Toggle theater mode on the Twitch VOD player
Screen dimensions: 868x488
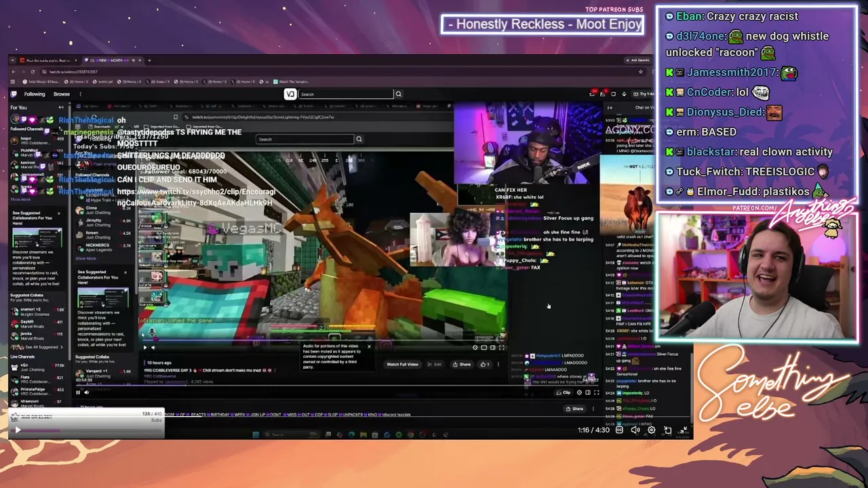pos(588,392)
